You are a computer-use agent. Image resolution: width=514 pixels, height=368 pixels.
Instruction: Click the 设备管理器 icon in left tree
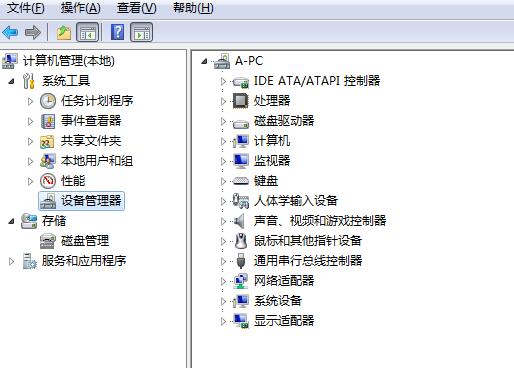click(48, 201)
